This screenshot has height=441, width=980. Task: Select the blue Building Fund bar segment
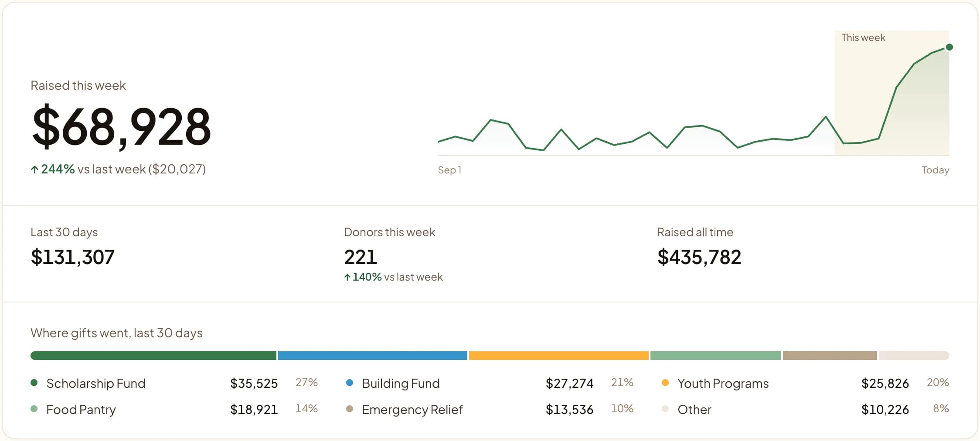(x=373, y=356)
